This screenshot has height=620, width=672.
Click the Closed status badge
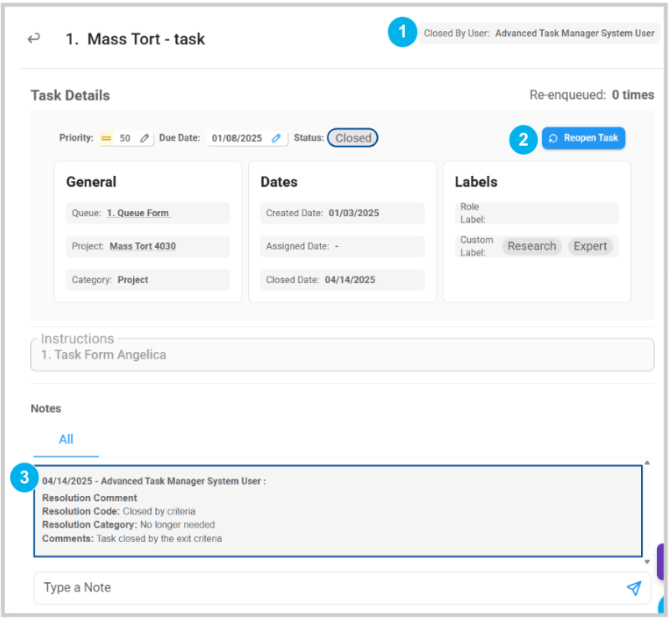(x=353, y=138)
